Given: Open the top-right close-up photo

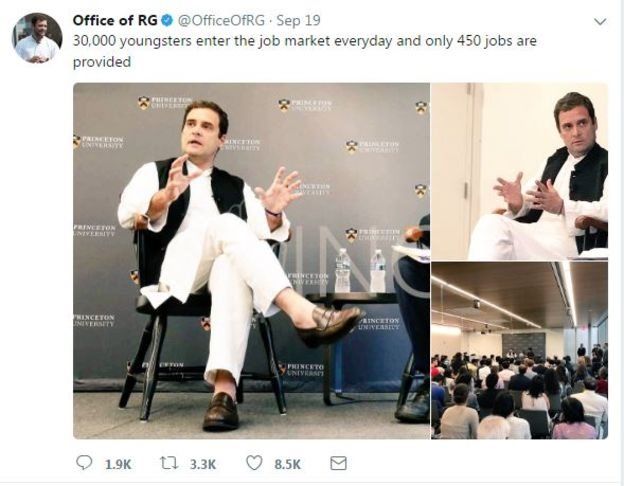Looking at the screenshot, I should click(519, 170).
